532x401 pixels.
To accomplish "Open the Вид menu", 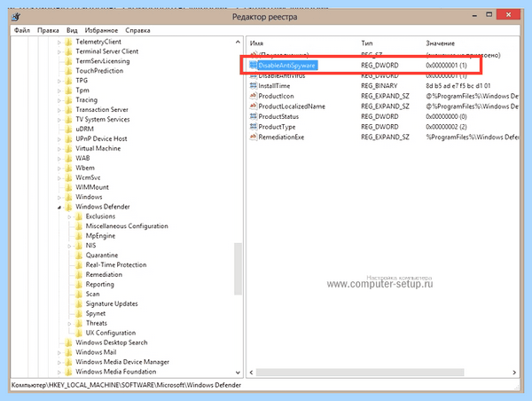I will [x=72, y=30].
